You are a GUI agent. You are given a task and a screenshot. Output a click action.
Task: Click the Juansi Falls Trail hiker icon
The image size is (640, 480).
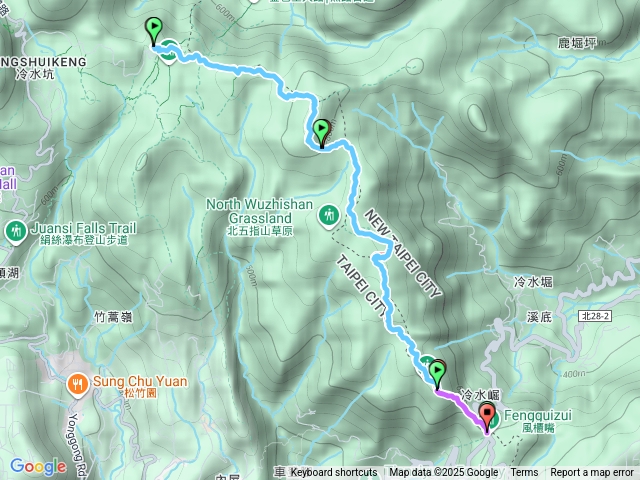[16, 232]
